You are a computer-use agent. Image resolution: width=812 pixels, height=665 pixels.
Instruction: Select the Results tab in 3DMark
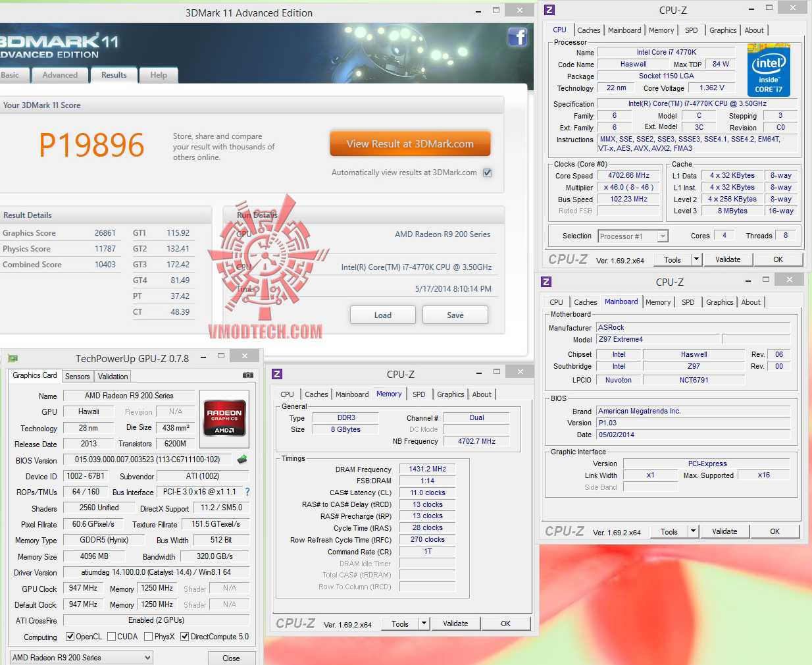click(x=114, y=75)
